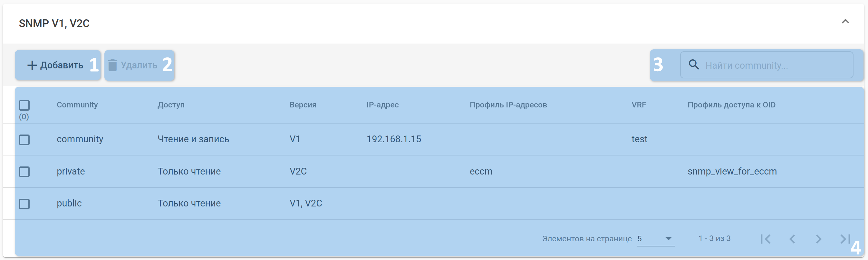Click the trash icon on Удалить

point(112,65)
